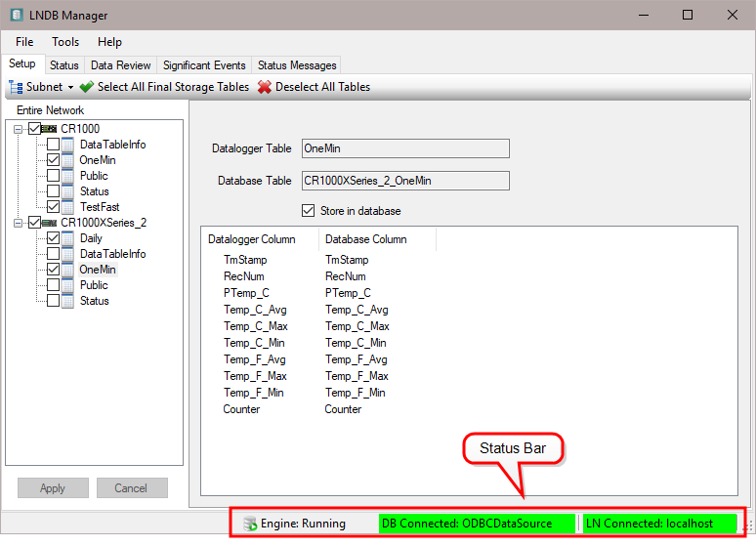
Task: Uncheck the Store in database checkbox
Action: pos(310,211)
